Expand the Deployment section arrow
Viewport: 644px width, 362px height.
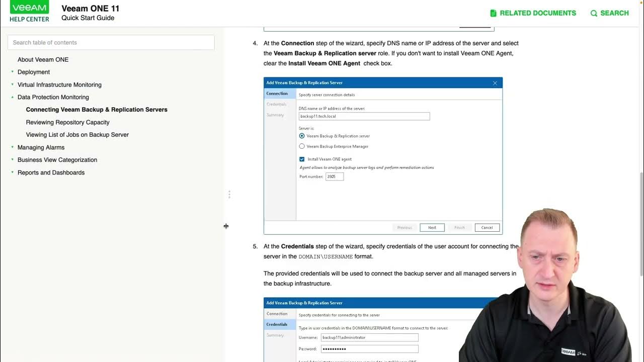pyautogui.click(x=12, y=72)
